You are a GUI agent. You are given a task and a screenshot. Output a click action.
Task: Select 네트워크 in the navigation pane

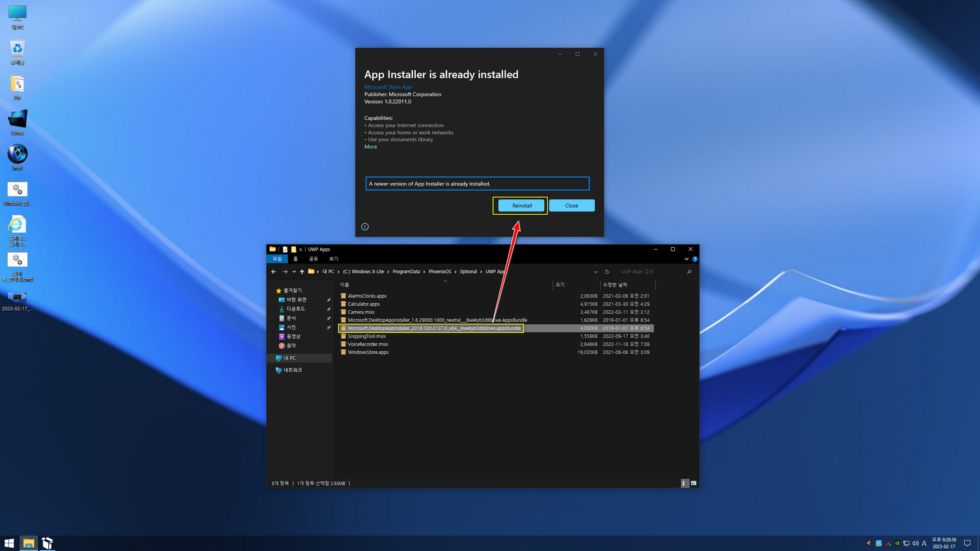293,370
